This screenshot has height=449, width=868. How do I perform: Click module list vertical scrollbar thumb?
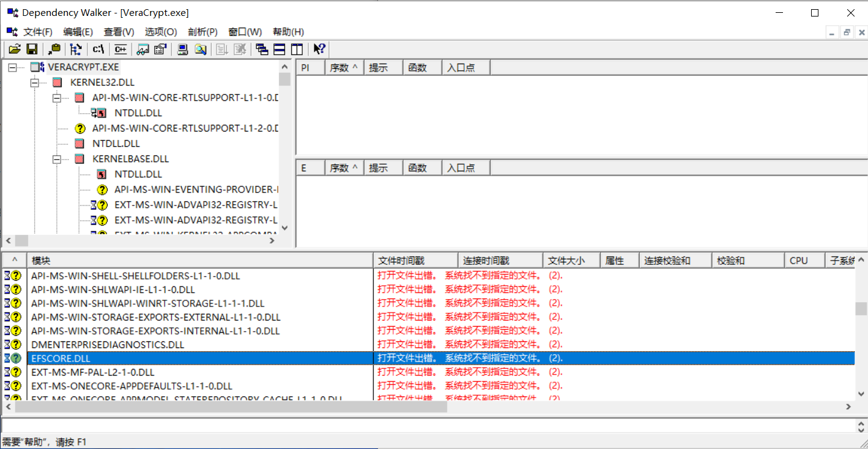(x=861, y=309)
